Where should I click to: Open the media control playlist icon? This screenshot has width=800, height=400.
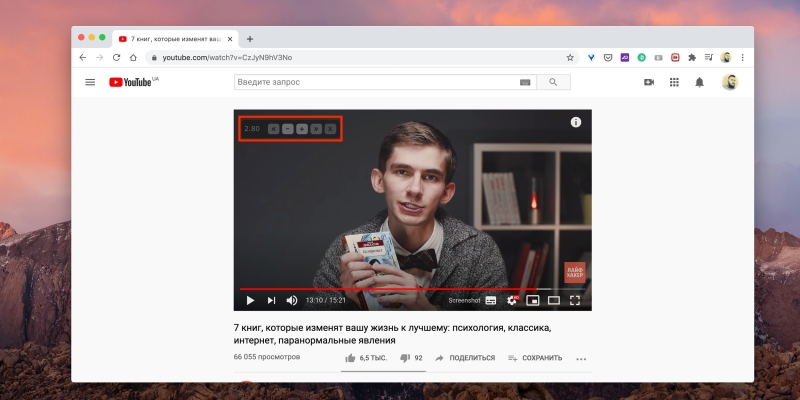(709, 58)
